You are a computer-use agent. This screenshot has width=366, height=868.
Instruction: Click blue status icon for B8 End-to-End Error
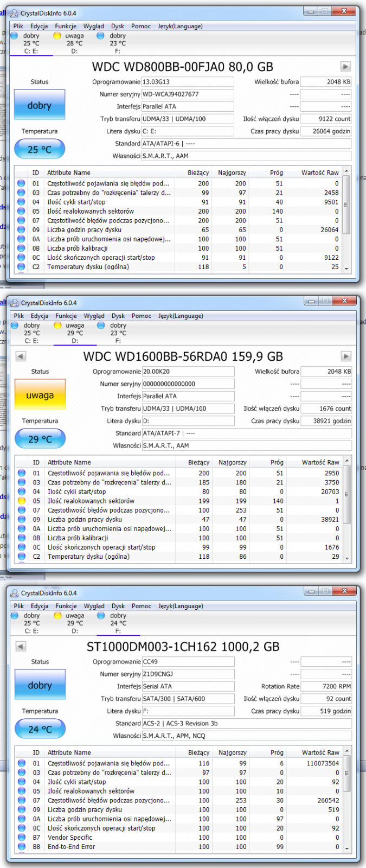pyautogui.click(x=22, y=847)
